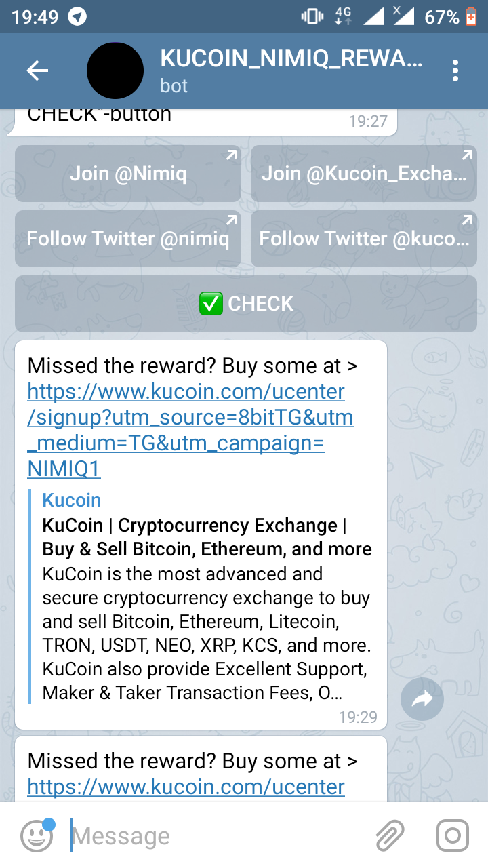Open the three-dot overflow menu

[455, 71]
